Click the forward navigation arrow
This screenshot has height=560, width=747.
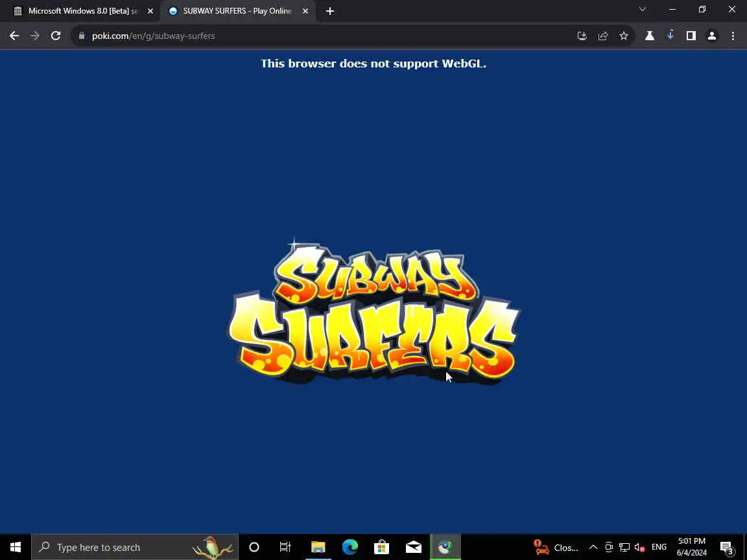pos(35,36)
